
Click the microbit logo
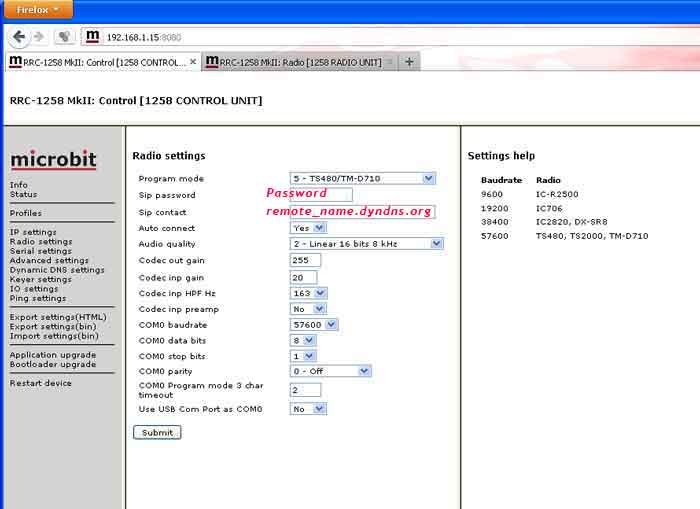tap(53, 160)
